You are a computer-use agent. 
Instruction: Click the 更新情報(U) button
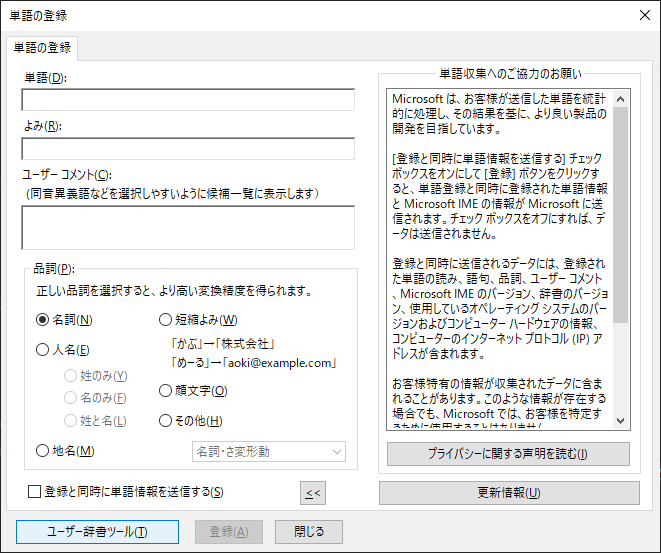pos(509,493)
